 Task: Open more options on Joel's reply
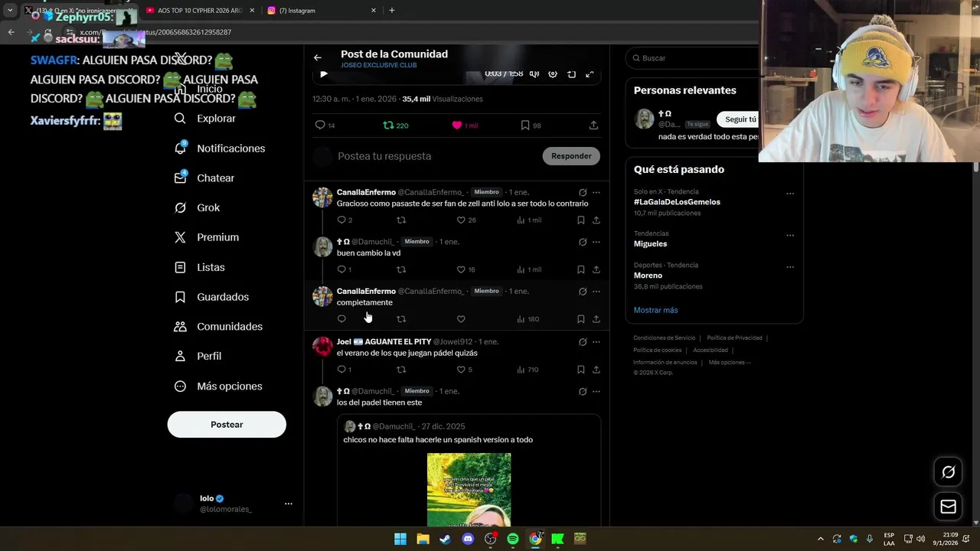pos(596,342)
